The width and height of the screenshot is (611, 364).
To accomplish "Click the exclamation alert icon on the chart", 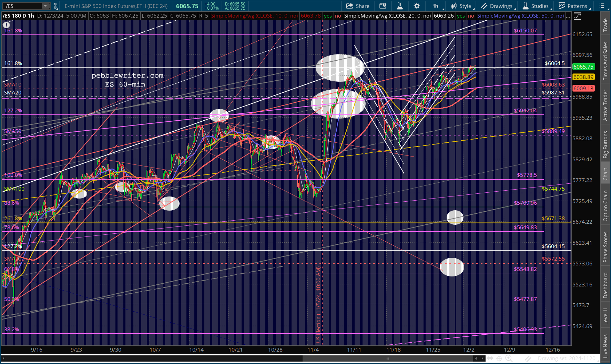I will (7, 25).
